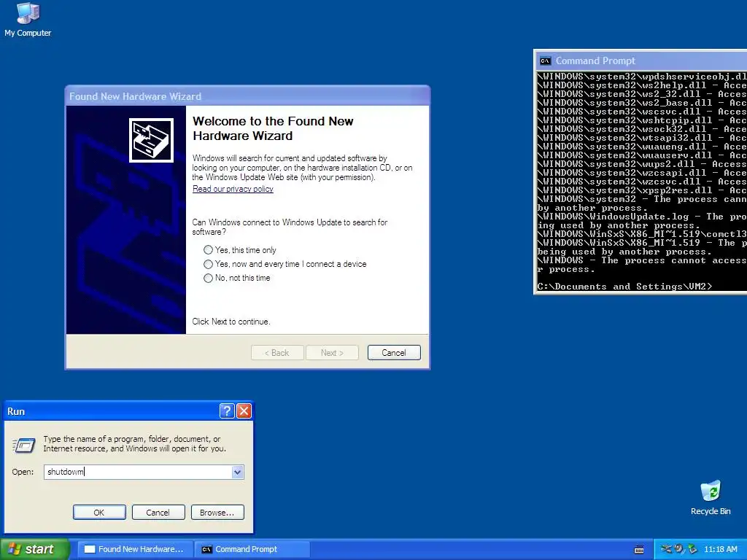Image resolution: width=747 pixels, height=560 pixels.
Task: Click the taskbar clock showing 11:18 AM
Action: point(720,549)
